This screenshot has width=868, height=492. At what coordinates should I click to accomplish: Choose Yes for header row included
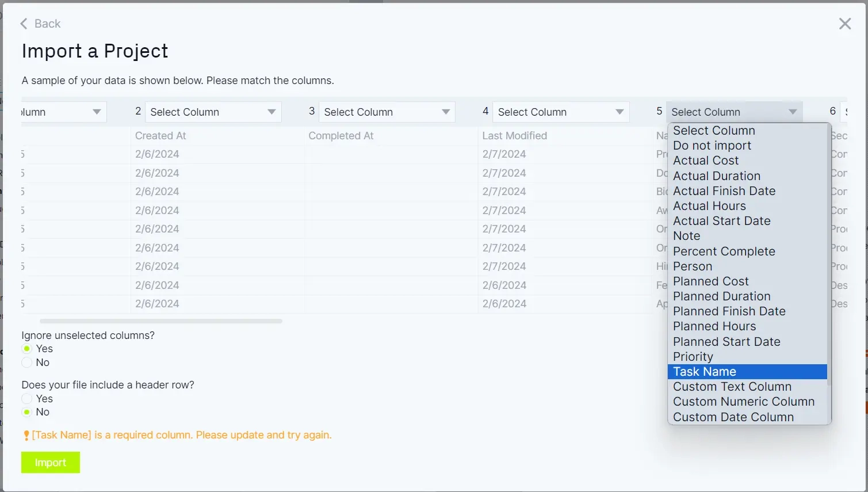[27, 399]
